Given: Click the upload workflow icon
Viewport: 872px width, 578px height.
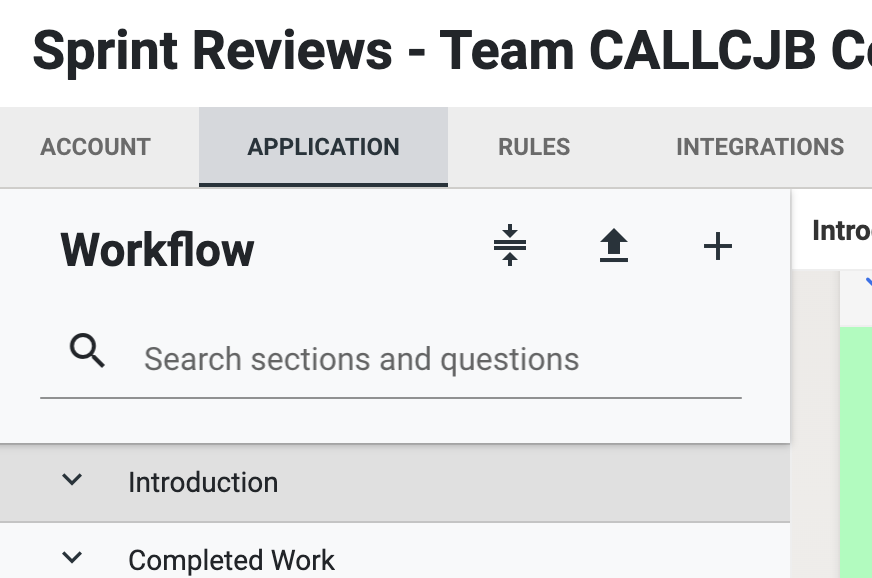Looking at the screenshot, I should (x=614, y=246).
